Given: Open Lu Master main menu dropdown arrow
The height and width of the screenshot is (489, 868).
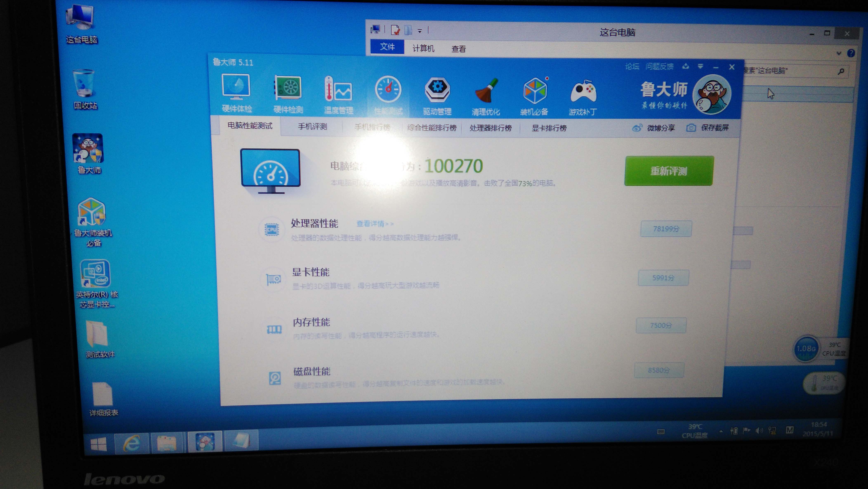Looking at the screenshot, I should point(700,66).
